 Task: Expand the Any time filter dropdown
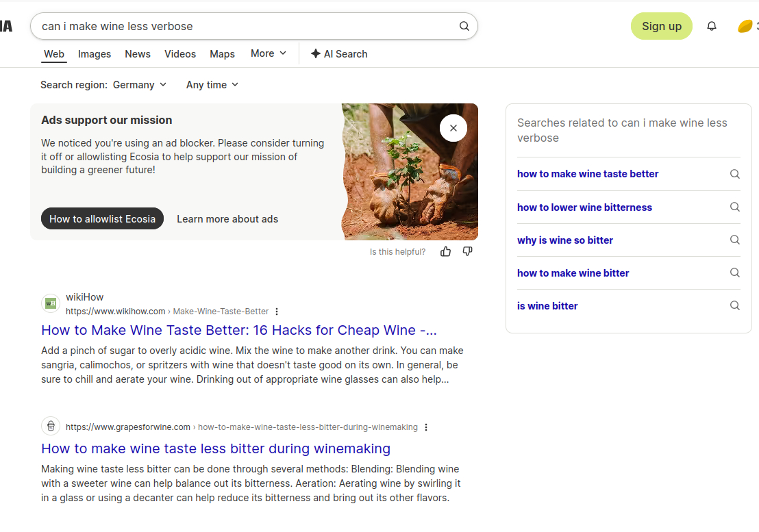212,85
